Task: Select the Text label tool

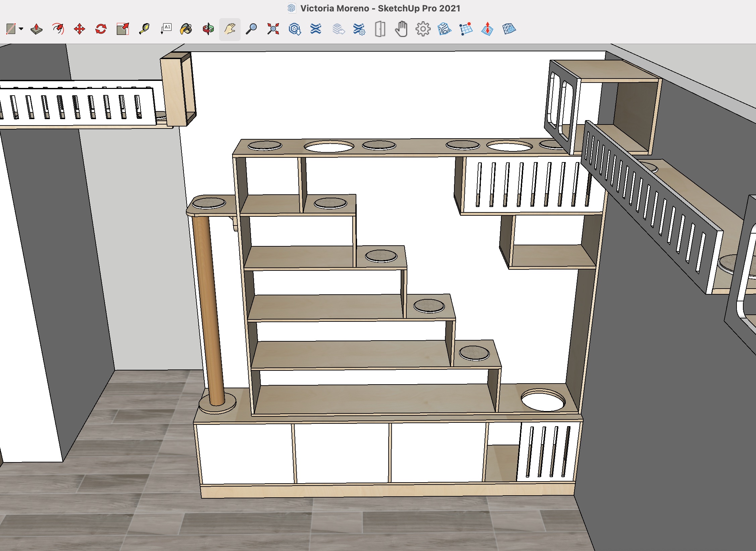Action: [166, 29]
